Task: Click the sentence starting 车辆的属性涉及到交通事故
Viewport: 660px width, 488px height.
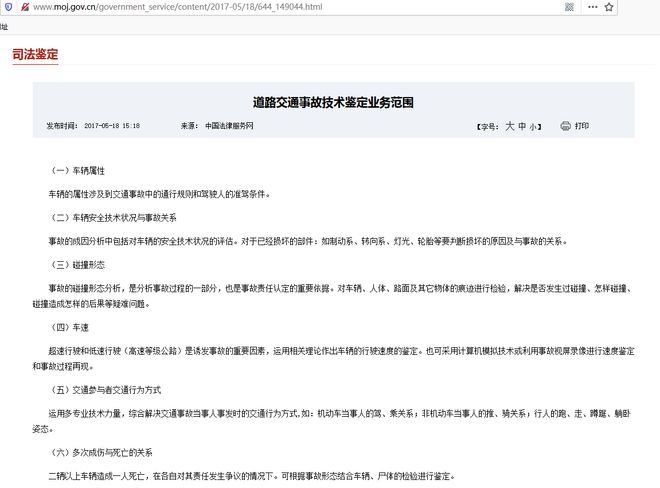Action: coord(160,194)
